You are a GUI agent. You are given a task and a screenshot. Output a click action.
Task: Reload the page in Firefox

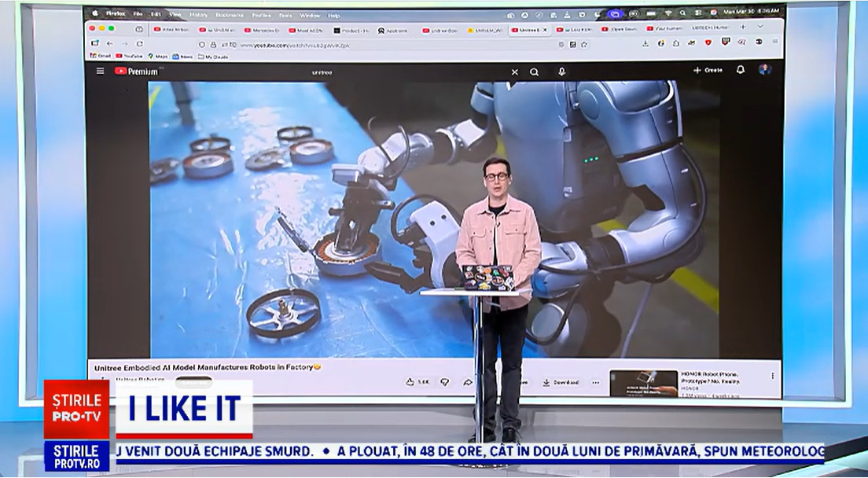click(140, 44)
